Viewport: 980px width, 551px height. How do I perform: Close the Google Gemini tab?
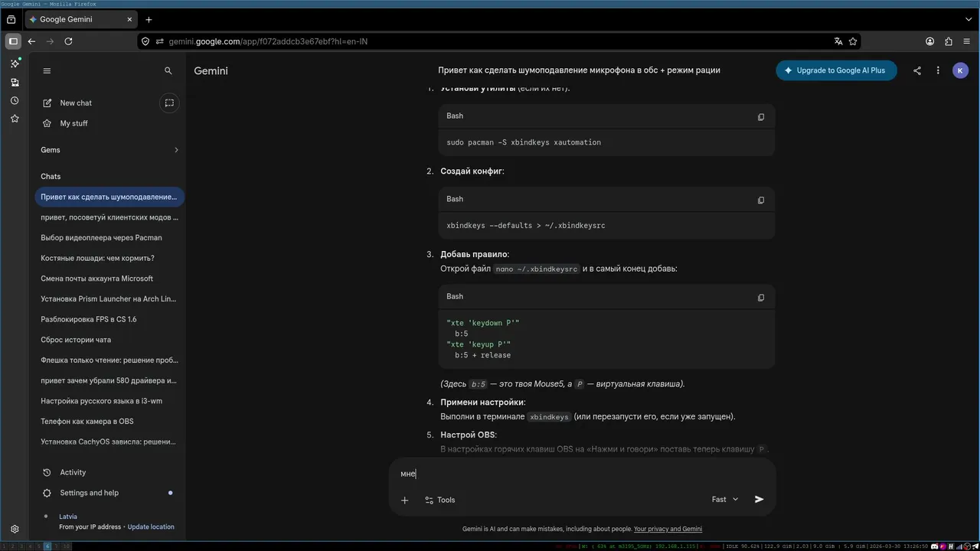tap(128, 19)
